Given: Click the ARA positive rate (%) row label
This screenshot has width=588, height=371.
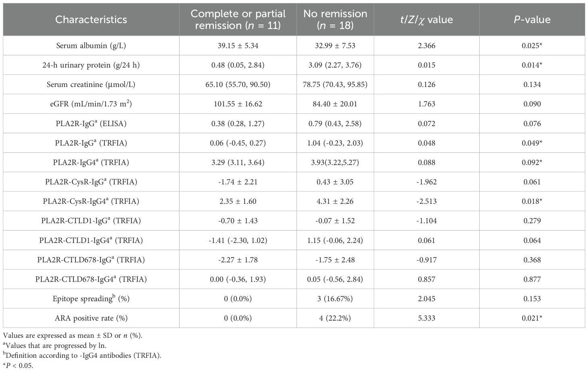Looking at the screenshot, I should click(x=91, y=318).
